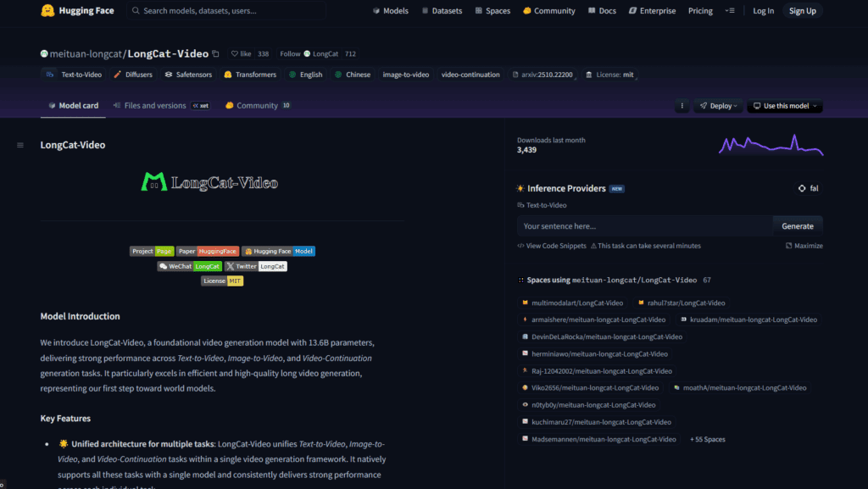The height and width of the screenshot is (489, 868).
Task: Switch to the Files and versions tab
Action: pyautogui.click(x=161, y=106)
